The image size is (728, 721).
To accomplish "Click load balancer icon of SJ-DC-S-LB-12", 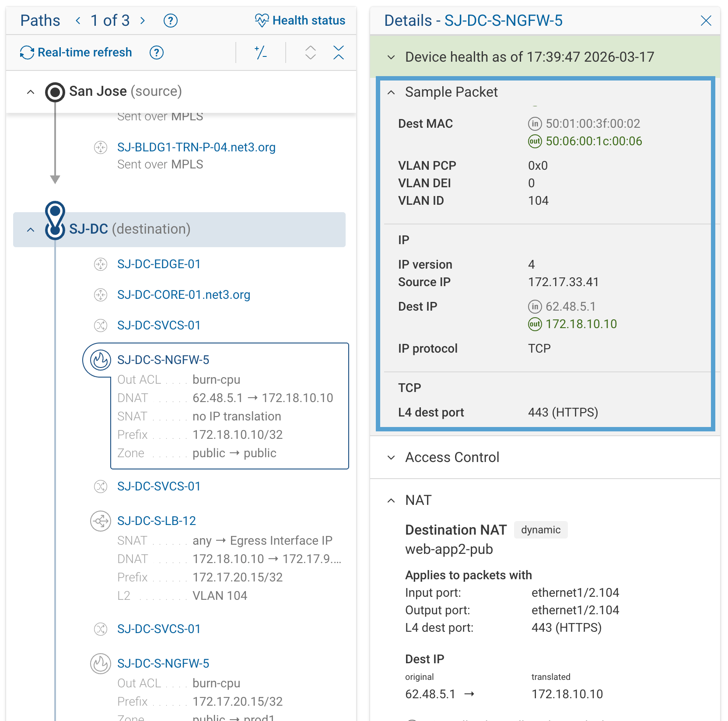I will point(101,521).
